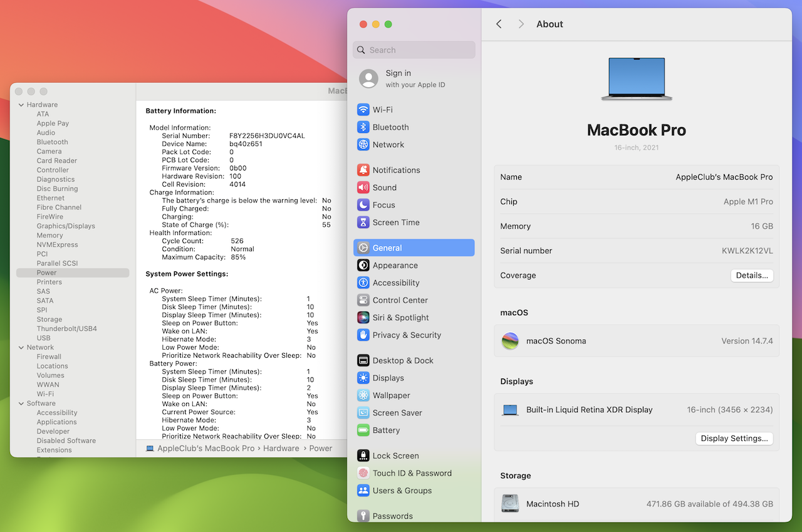
Task: Select Disabled Software in the sidebar
Action: (x=66, y=441)
